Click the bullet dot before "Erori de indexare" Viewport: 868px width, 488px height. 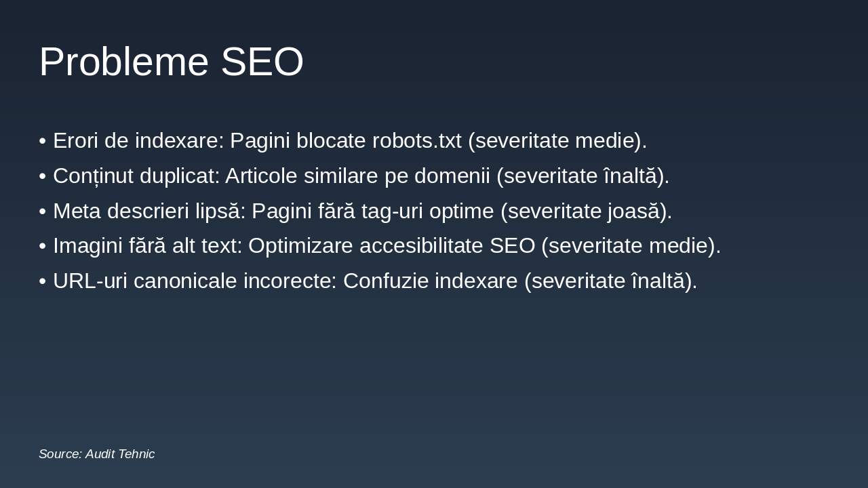point(43,142)
